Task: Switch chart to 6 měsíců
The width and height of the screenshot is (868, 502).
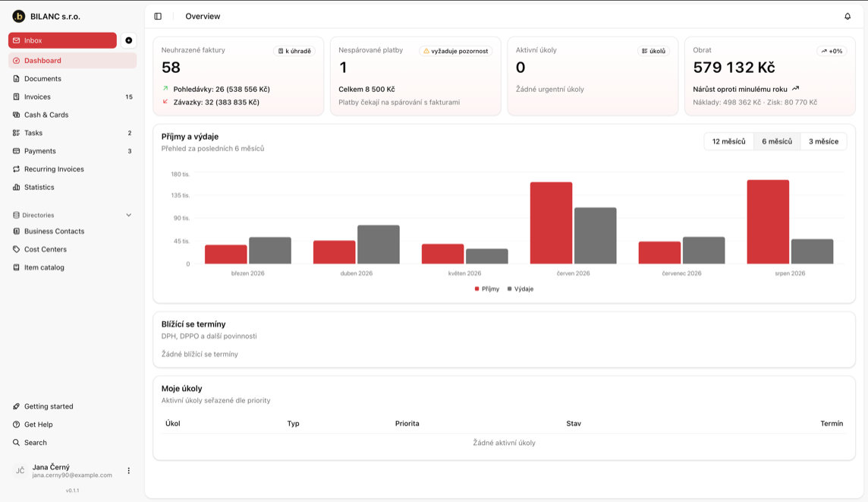Action: click(x=777, y=141)
